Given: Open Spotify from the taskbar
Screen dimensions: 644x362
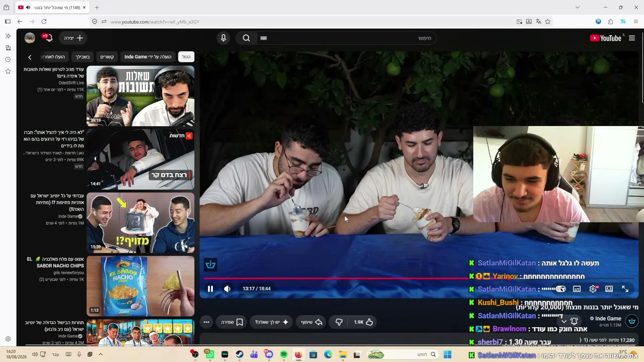Looking at the screenshot, I should point(284,354).
